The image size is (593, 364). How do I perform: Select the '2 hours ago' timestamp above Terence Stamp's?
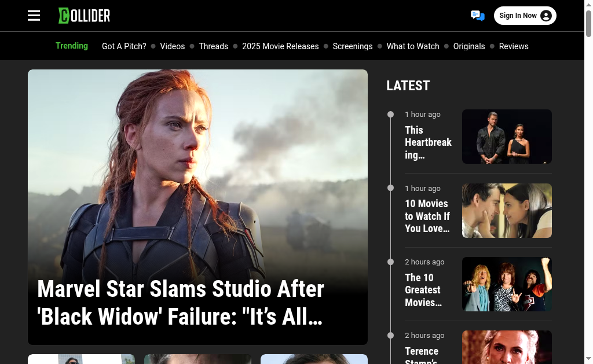[424, 335]
